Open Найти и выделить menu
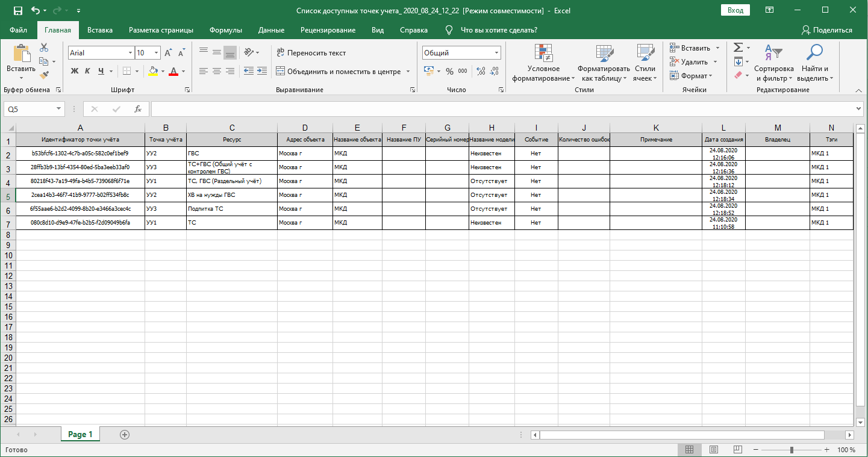Image resolution: width=868 pixels, height=457 pixels. (814, 63)
